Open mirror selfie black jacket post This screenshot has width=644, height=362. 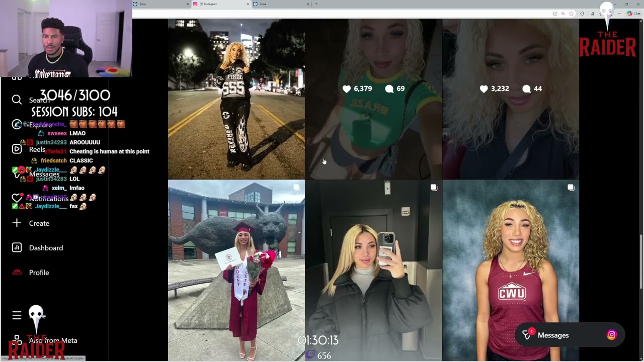point(374,270)
